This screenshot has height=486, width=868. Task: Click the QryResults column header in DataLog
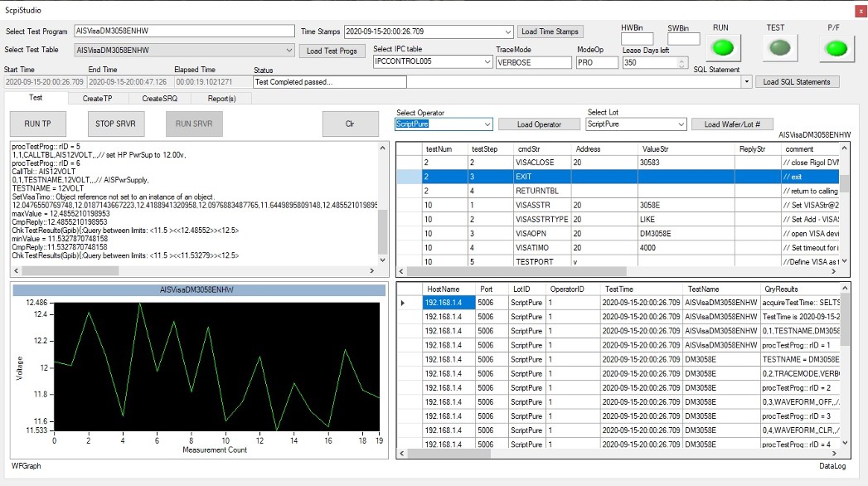pos(799,289)
